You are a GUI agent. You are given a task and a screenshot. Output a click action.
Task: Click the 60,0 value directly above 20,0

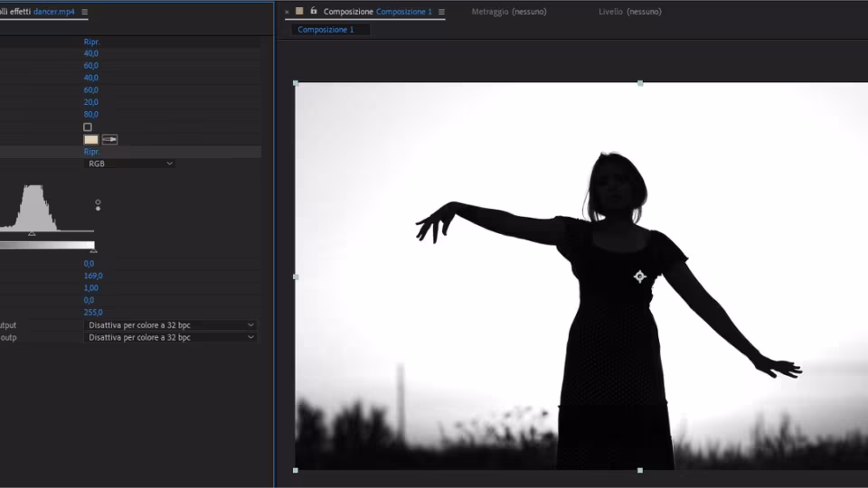pyautogui.click(x=90, y=90)
